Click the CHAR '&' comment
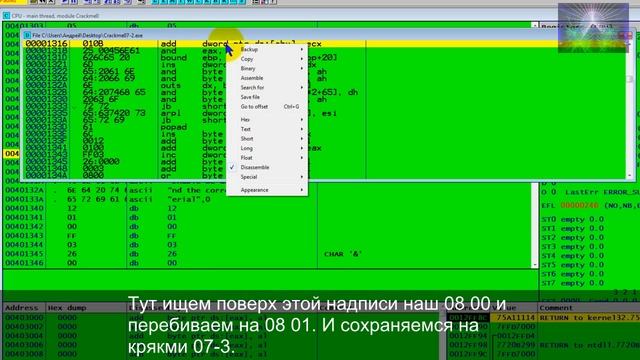This screenshot has width=640, height=360. point(343,254)
